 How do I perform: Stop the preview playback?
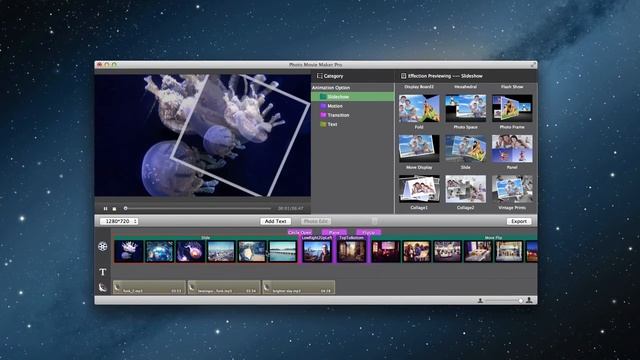pos(114,209)
